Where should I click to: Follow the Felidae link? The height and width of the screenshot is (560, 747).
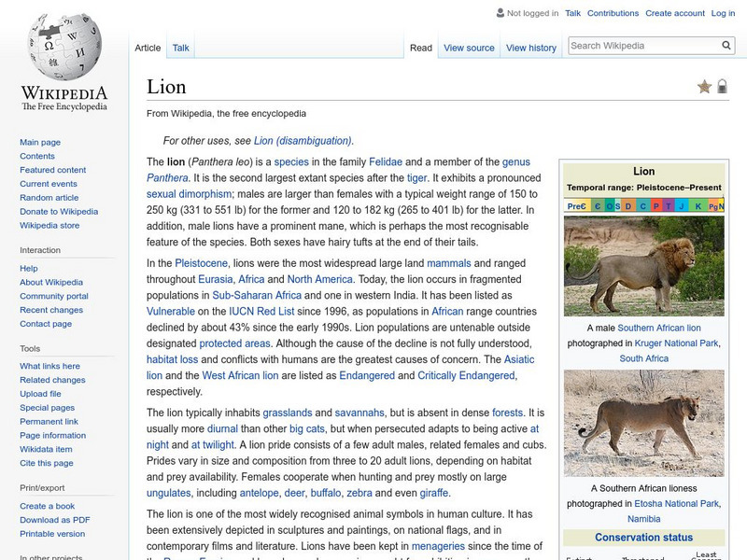386,161
